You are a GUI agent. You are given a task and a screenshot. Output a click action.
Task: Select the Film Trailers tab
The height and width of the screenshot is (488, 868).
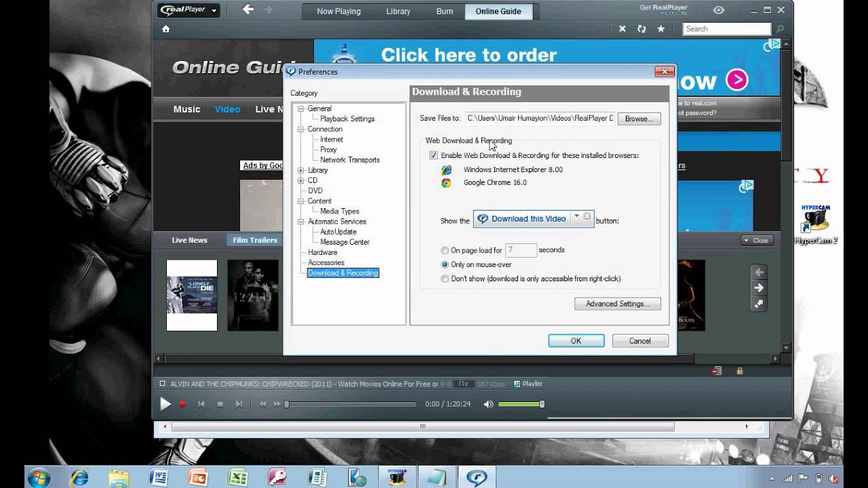pos(255,240)
